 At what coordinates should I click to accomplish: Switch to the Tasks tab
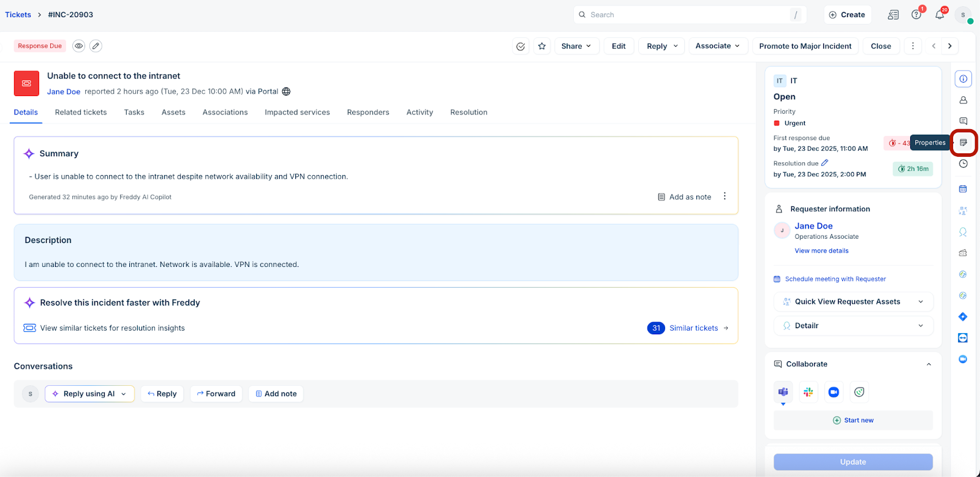point(134,112)
